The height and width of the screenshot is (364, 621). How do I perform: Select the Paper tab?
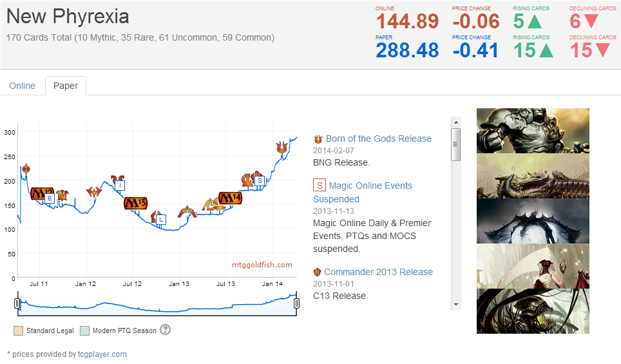(66, 86)
